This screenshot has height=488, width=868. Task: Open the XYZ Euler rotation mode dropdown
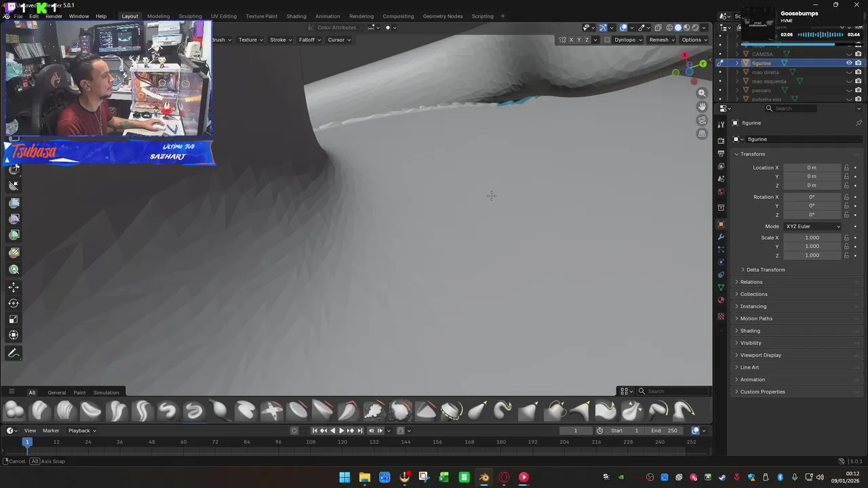tap(812, 226)
